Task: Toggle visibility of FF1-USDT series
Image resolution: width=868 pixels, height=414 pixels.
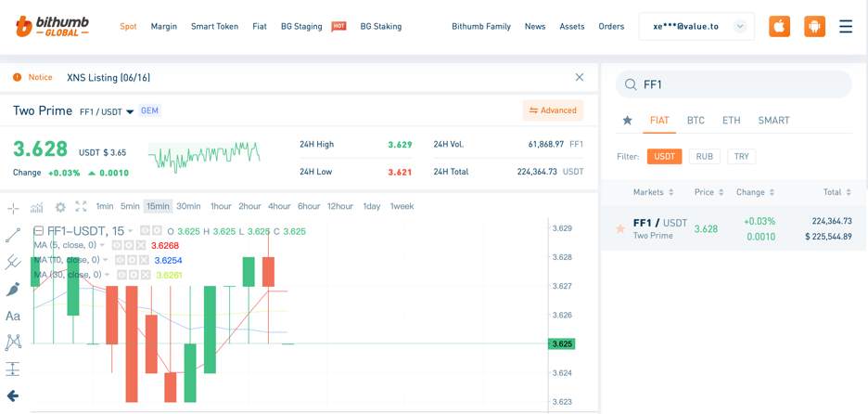Action: click(145, 231)
